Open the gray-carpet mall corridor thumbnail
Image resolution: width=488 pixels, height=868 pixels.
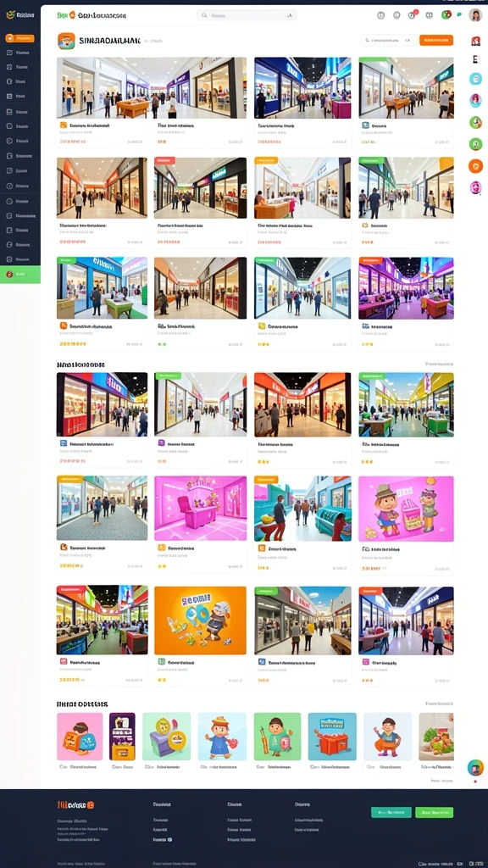coord(102,508)
